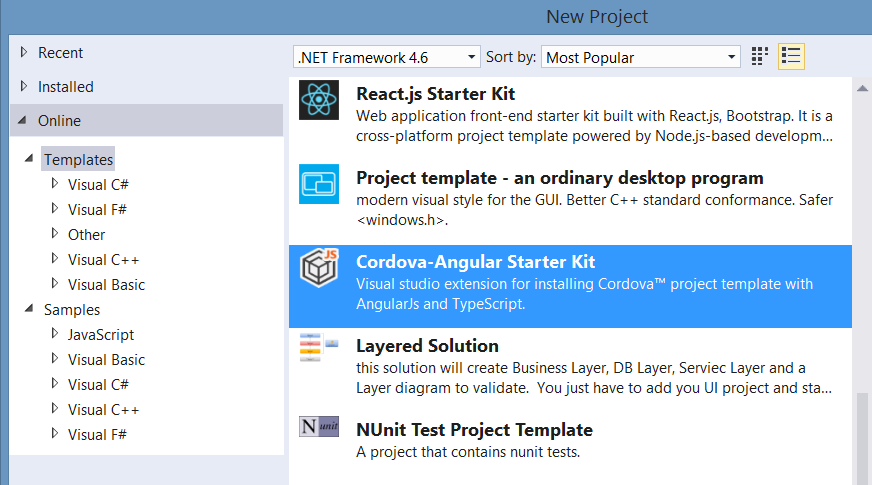Select Other under Templates
This screenshot has width=872, height=485.
pyautogui.click(x=86, y=234)
